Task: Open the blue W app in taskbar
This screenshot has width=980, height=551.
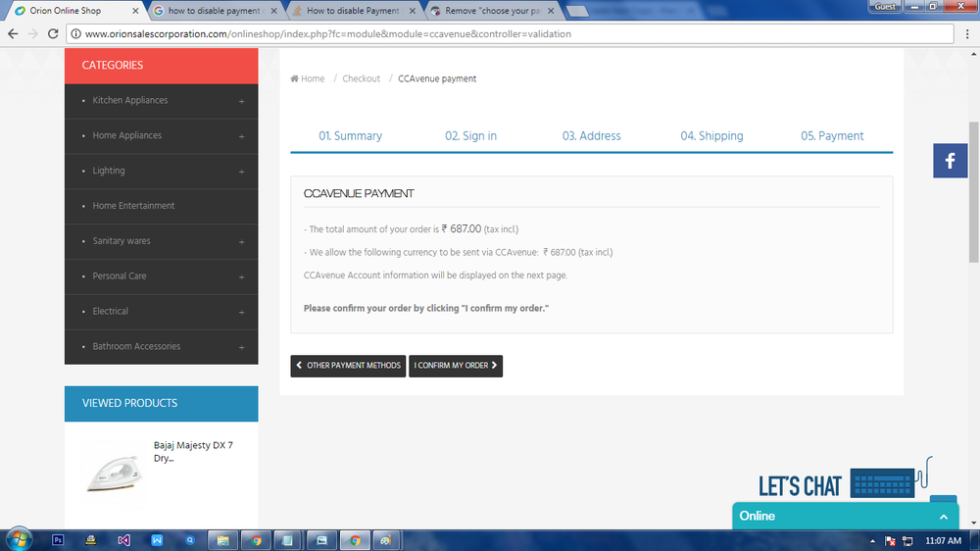Action: pyautogui.click(x=157, y=540)
